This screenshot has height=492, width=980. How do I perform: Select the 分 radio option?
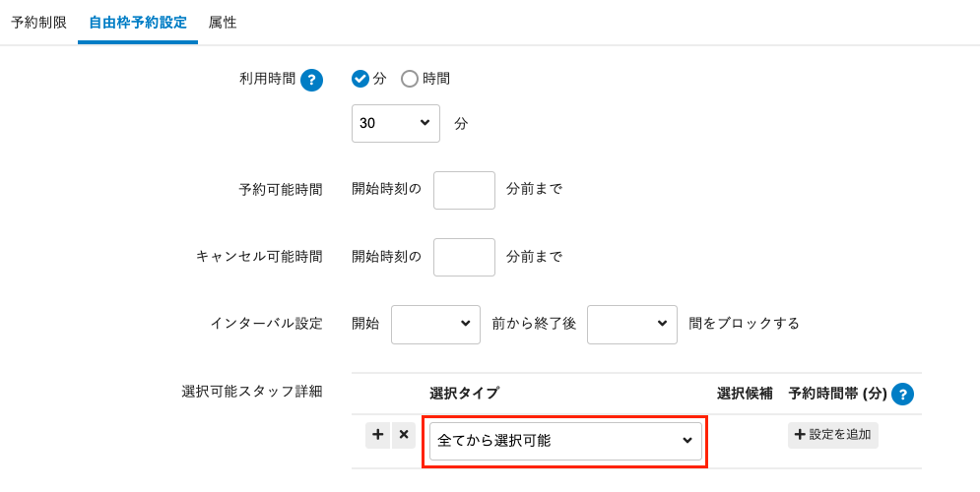pyautogui.click(x=360, y=79)
